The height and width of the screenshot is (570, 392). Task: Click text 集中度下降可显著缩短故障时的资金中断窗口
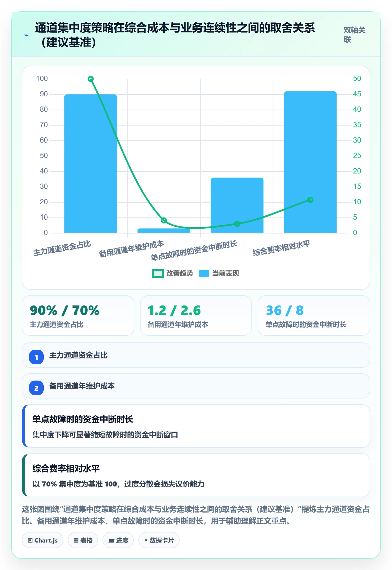(x=105, y=435)
